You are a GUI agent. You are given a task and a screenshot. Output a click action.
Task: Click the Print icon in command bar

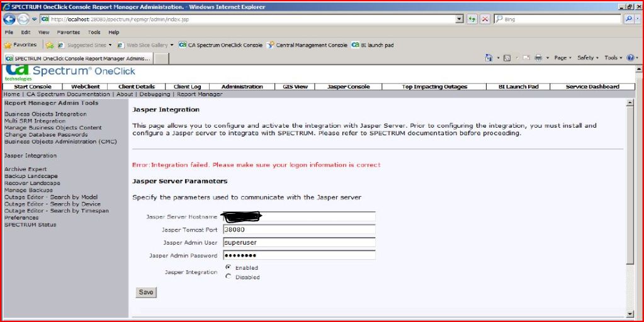(538, 58)
